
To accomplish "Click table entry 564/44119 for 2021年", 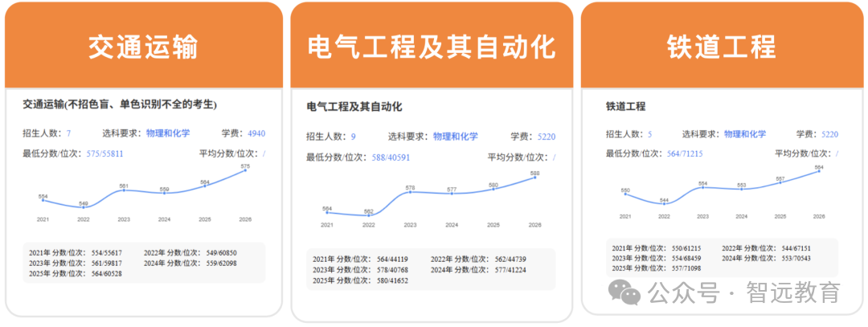I will pyautogui.click(x=394, y=260).
